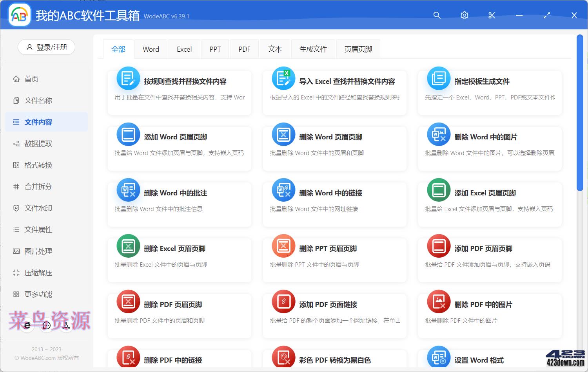This screenshot has width=588, height=372.
Task: Switch to the Word tab
Action: point(151,49)
